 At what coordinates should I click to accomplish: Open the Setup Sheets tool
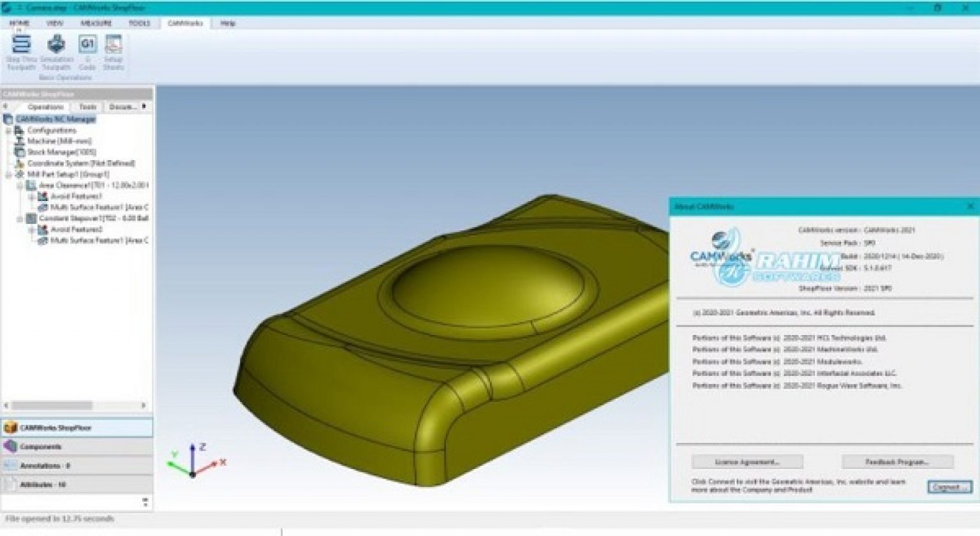pyautogui.click(x=114, y=52)
